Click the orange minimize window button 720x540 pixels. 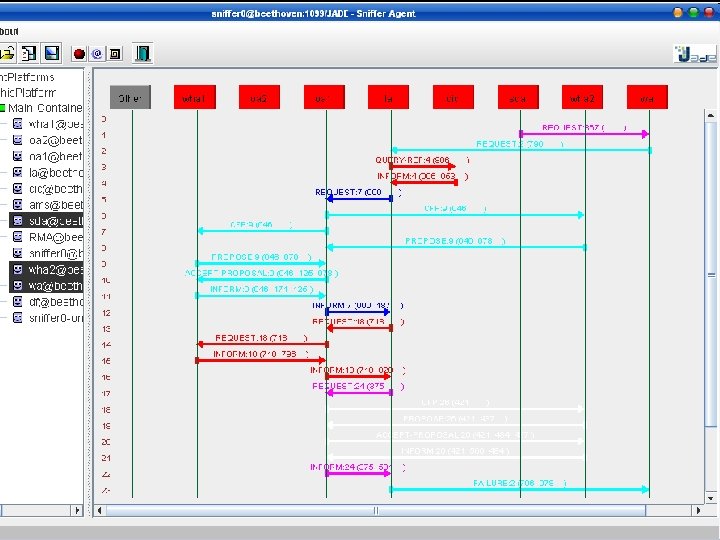pyautogui.click(x=678, y=13)
